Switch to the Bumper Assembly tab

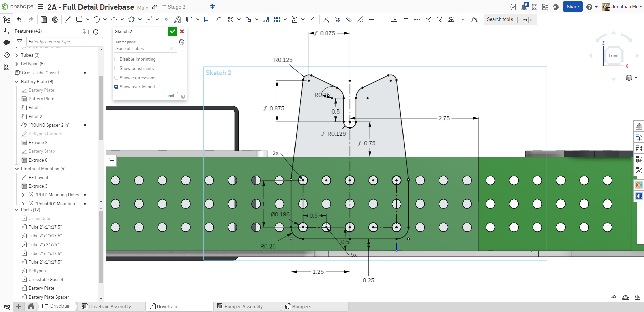(x=244, y=306)
